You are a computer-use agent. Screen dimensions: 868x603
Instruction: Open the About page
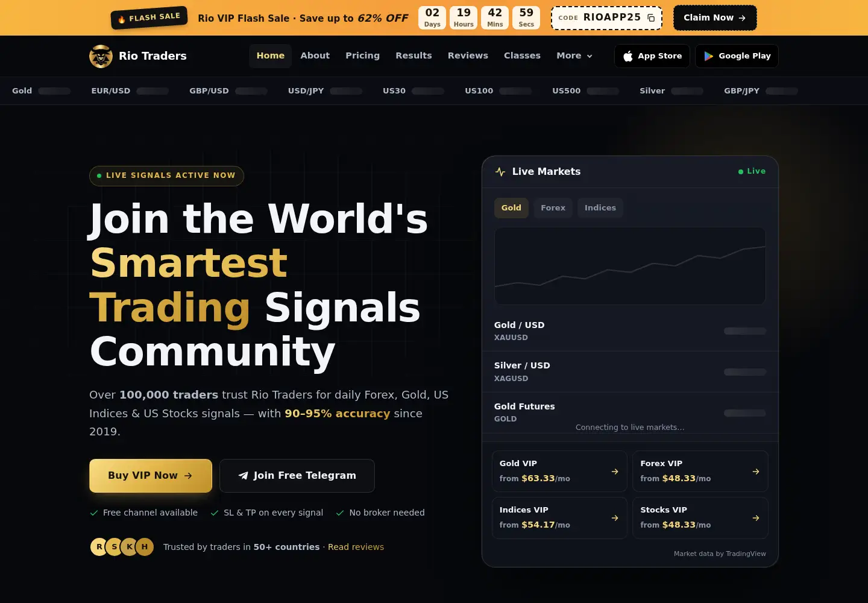click(x=315, y=55)
